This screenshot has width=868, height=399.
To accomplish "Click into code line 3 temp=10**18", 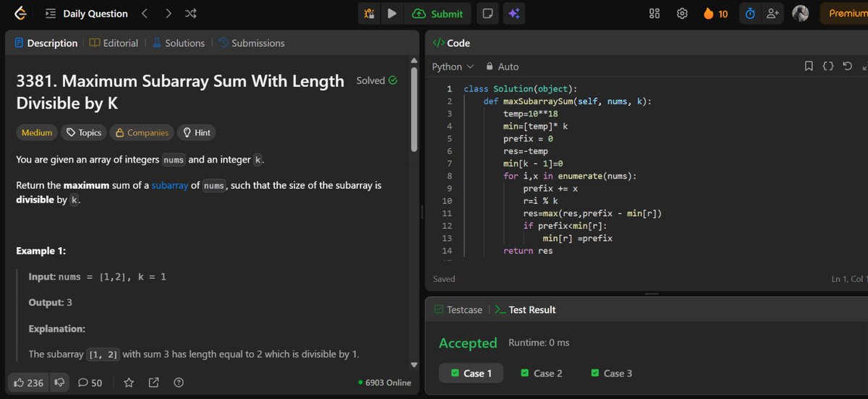I will (x=530, y=114).
